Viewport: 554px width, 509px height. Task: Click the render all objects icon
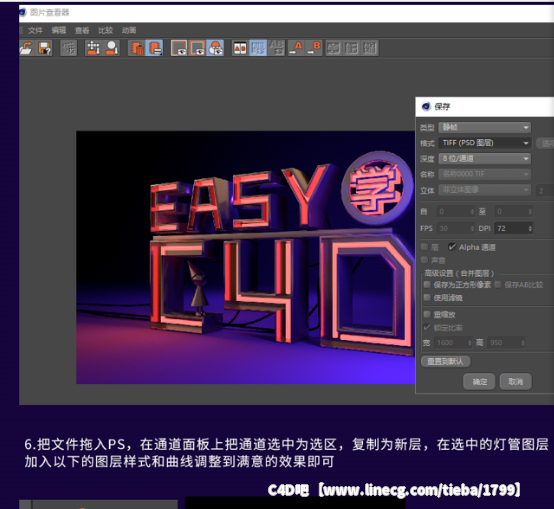[x=93, y=48]
